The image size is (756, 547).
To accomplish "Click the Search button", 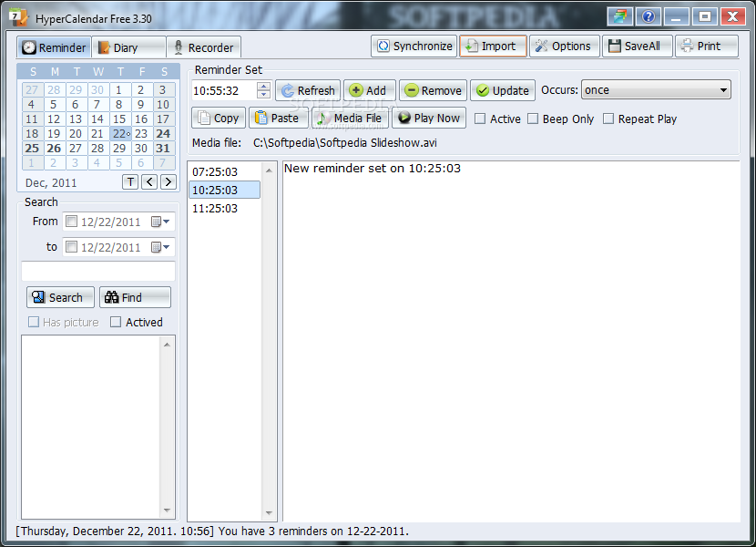I will 60,297.
